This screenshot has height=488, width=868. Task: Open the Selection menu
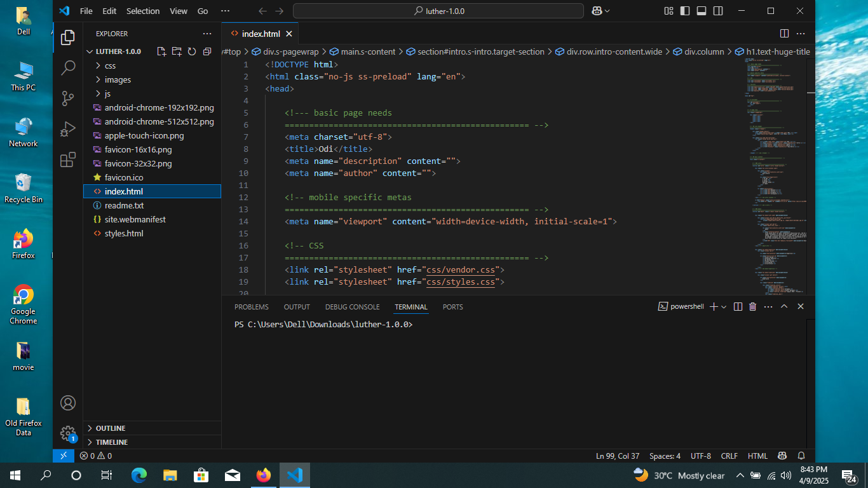point(143,11)
